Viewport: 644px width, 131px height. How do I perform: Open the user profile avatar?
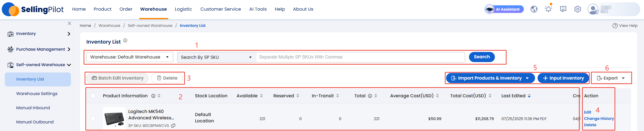point(593,9)
